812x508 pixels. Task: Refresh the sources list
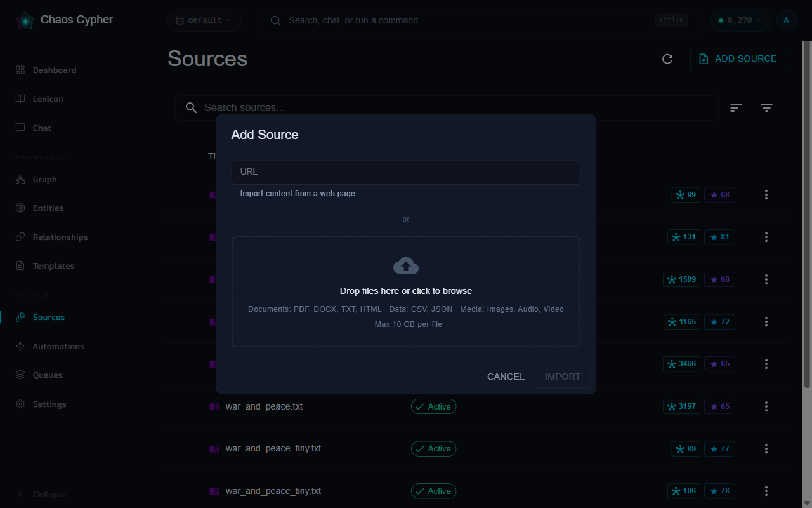(667, 58)
